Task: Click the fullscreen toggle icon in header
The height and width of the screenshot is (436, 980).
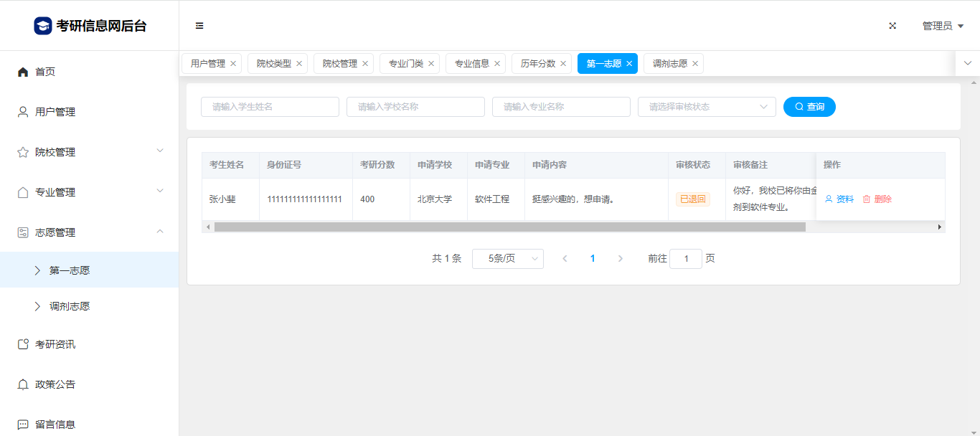Action: point(892,26)
